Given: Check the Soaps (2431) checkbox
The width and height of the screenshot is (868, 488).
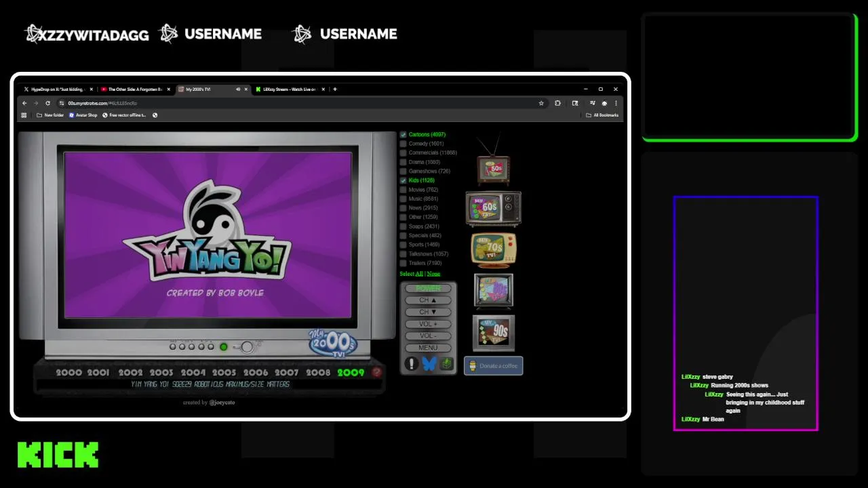Looking at the screenshot, I should point(403,226).
